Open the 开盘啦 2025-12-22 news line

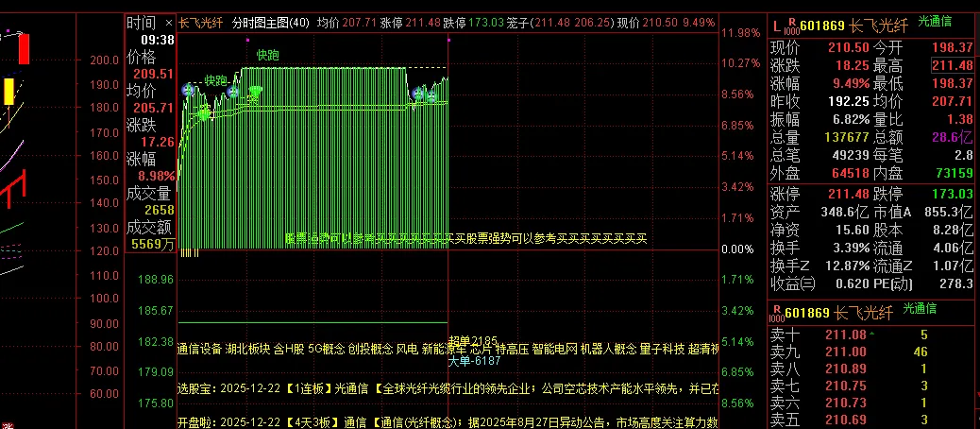click(x=448, y=422)
